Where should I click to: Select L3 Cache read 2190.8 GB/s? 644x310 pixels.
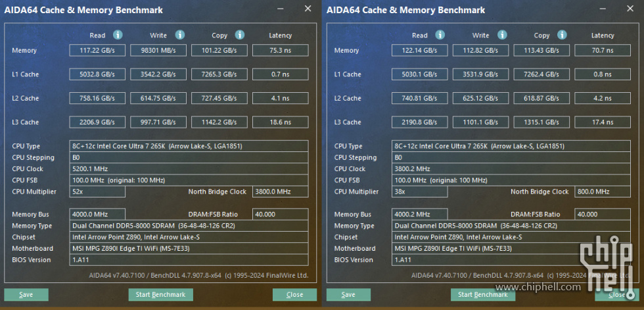420,122
